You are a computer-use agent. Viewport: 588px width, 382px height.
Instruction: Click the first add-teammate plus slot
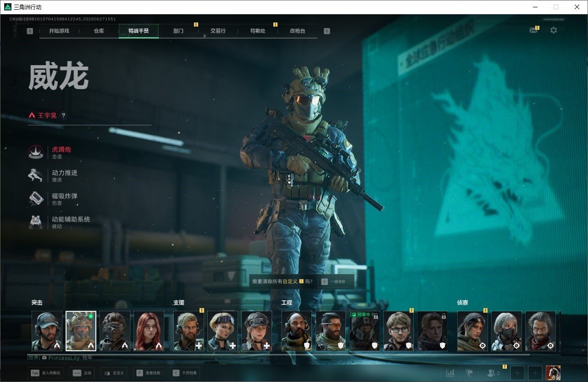coord(517,373)
